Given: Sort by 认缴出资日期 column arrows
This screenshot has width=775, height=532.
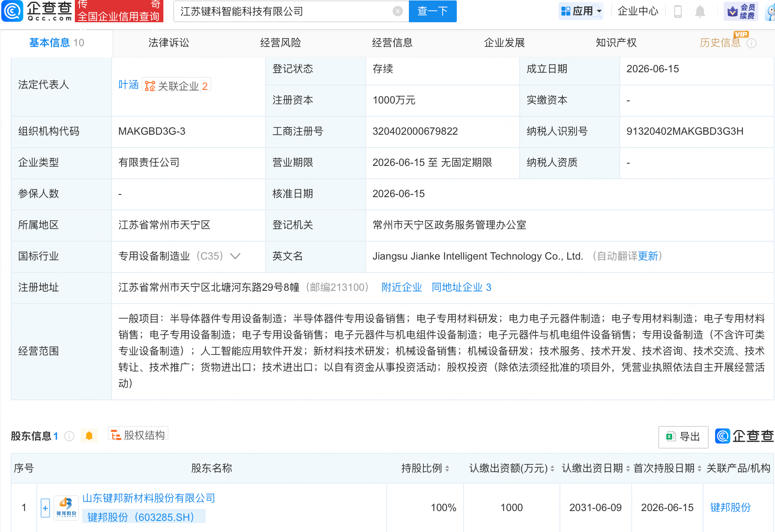Looking at the screenshot, I should (628, 469).
